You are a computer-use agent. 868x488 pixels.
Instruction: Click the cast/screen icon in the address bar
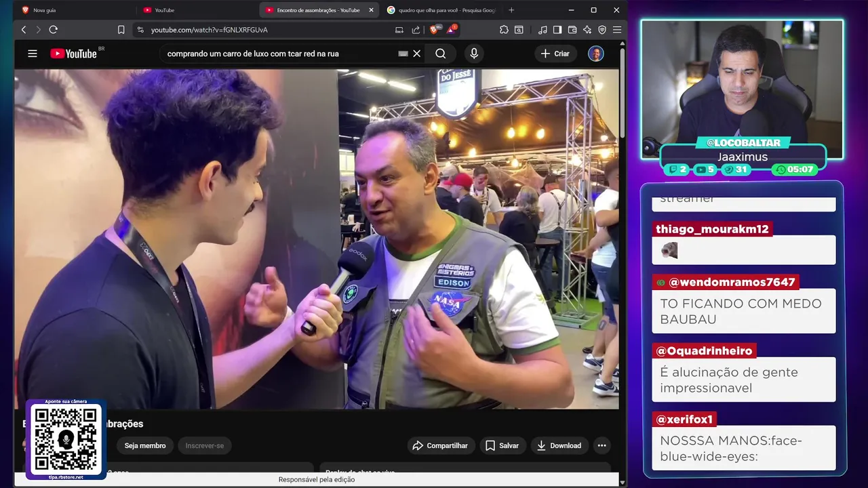[x=399, y=30]
